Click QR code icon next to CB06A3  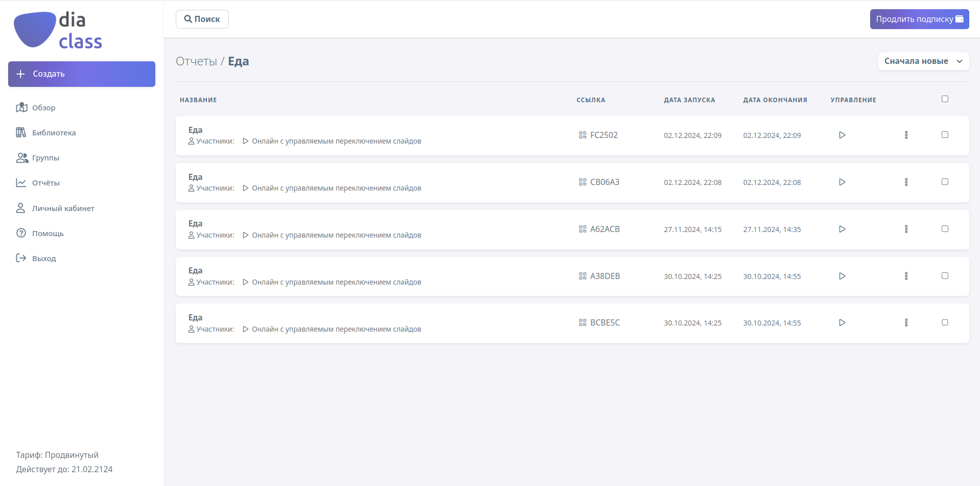[x=582, y=182]
